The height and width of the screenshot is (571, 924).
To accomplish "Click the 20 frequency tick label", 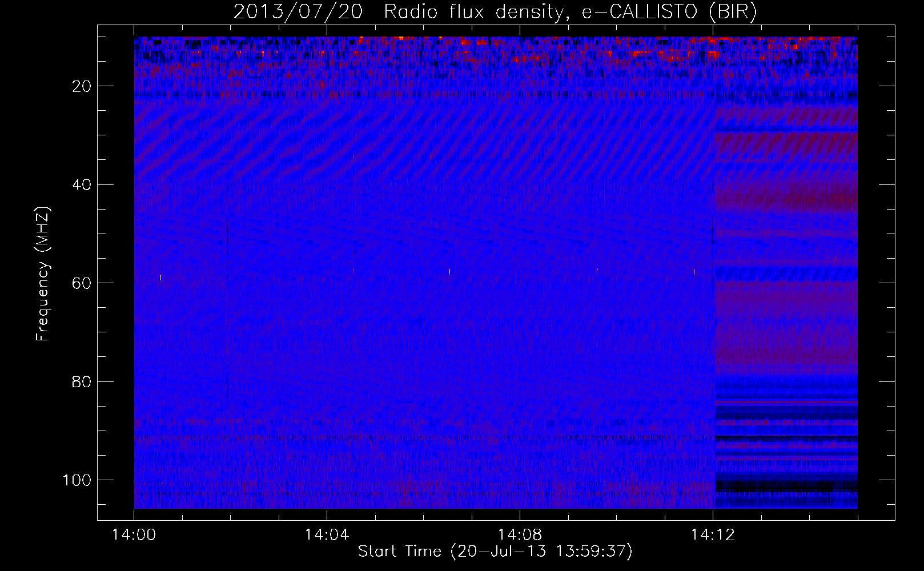I will tap(82, 86).
